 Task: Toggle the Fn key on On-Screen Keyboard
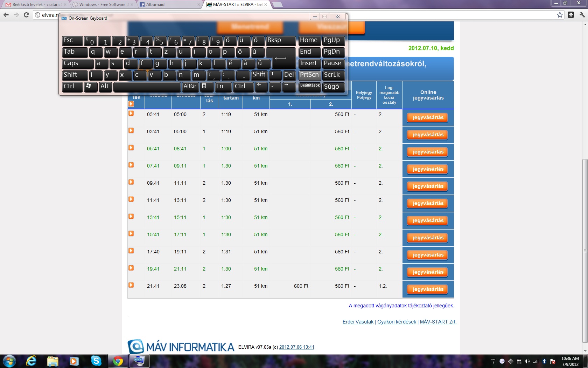point(223,87)
